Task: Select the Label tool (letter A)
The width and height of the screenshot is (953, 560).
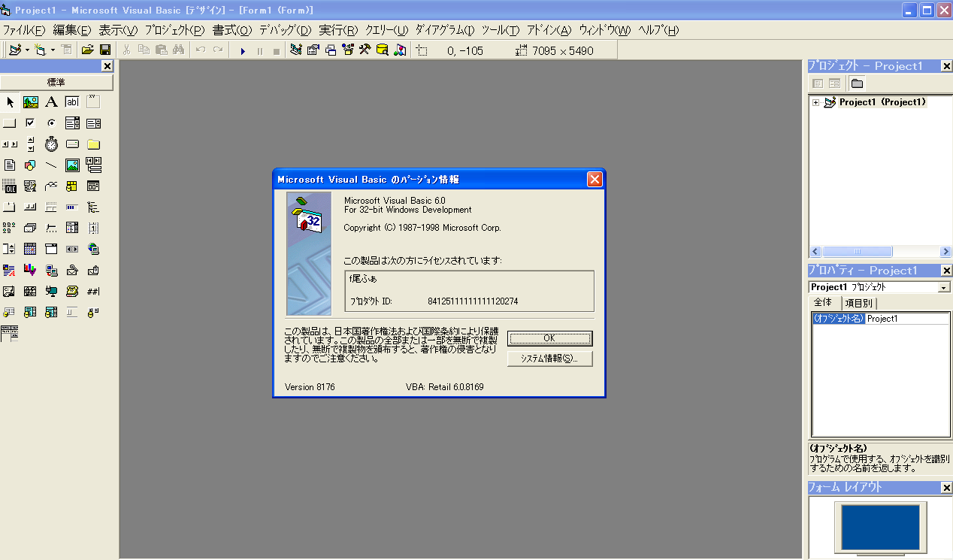Action: click(x=51, y=102)
